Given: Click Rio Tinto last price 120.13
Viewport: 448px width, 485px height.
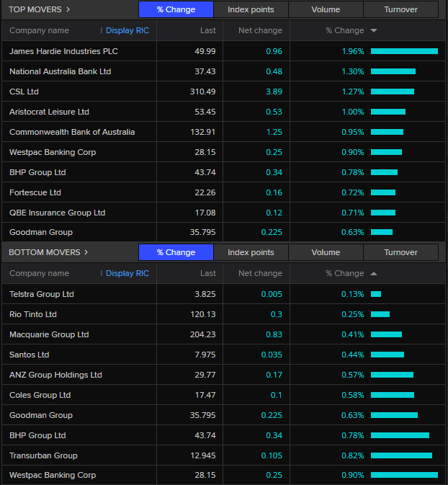Looking at the screenshot, I should (202, 314).
